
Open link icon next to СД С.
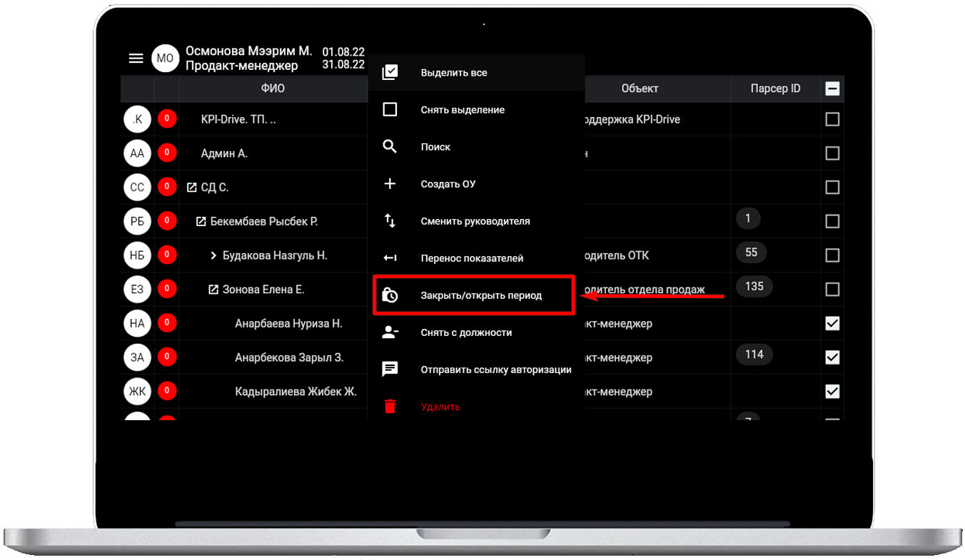tap(191, 188)
